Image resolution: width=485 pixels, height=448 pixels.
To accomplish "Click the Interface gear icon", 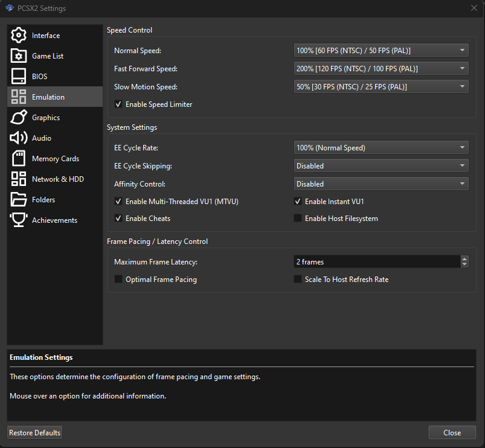I will (19, 35).
